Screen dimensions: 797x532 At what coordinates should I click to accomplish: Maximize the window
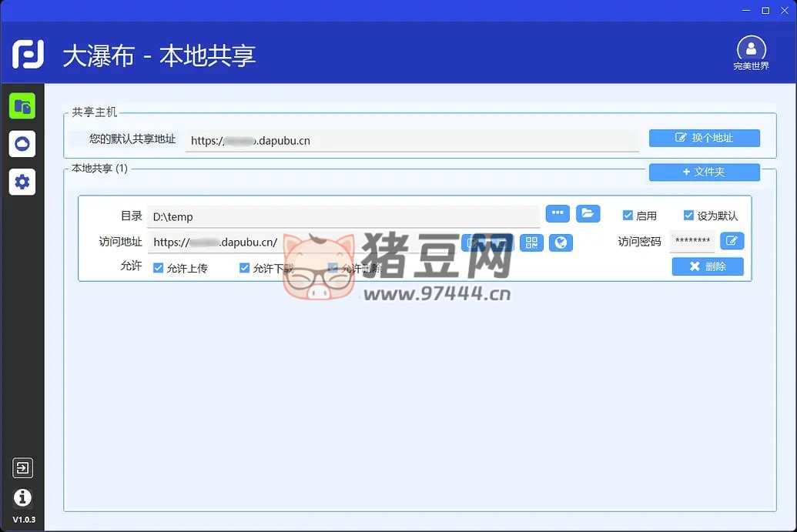(x=765, y=10)
